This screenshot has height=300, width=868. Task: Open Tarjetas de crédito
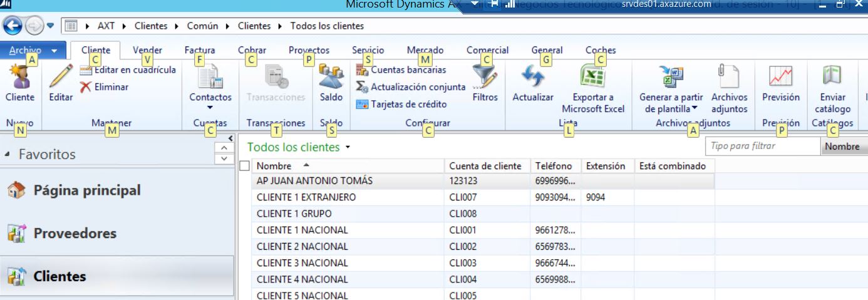pos(401,104)
